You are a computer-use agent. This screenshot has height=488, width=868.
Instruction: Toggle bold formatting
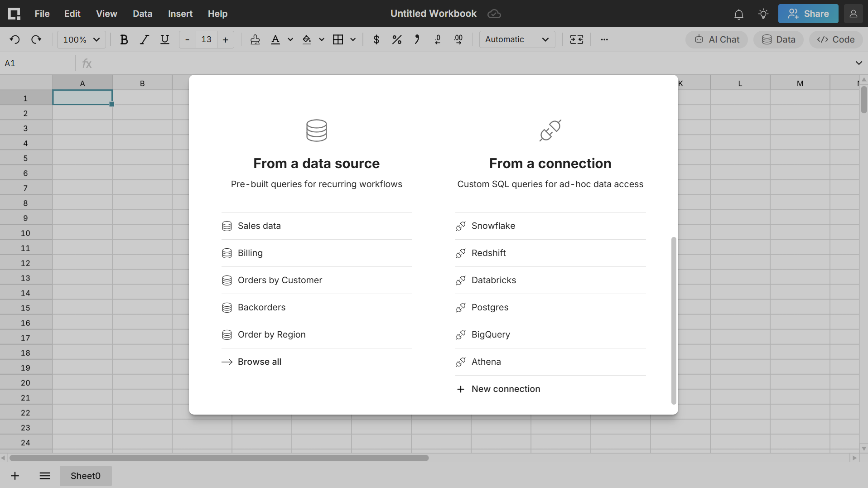point(124,39)
